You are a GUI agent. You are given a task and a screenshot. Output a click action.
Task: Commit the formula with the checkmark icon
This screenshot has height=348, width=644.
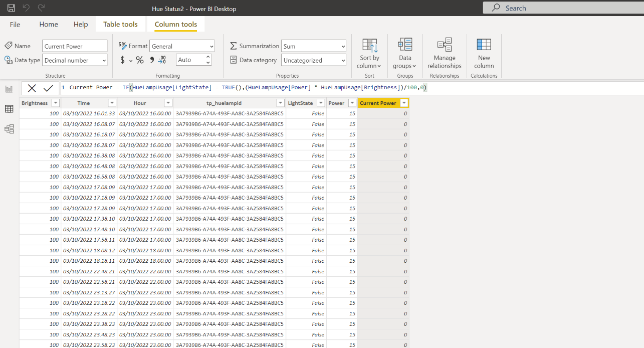(x=48, y=88)
